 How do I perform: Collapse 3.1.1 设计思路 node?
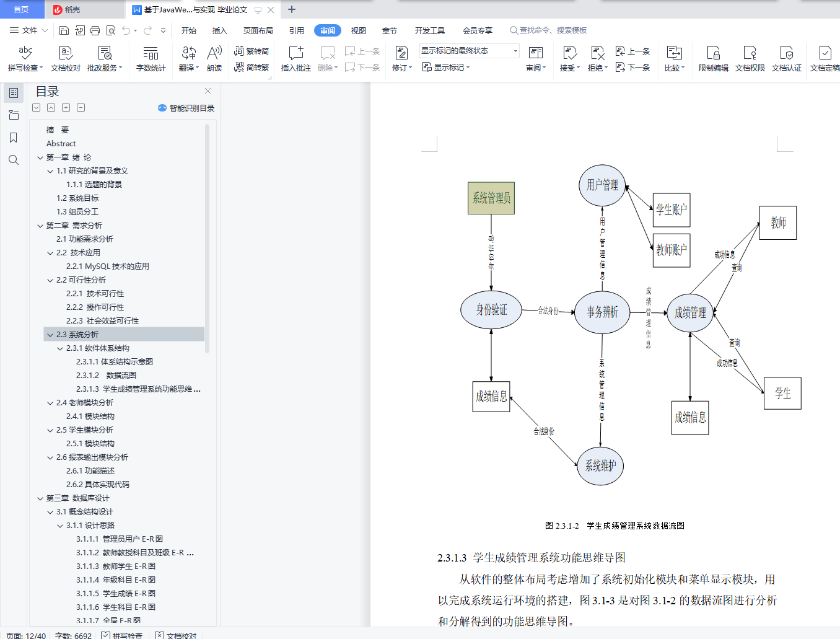tap(60, 526)
